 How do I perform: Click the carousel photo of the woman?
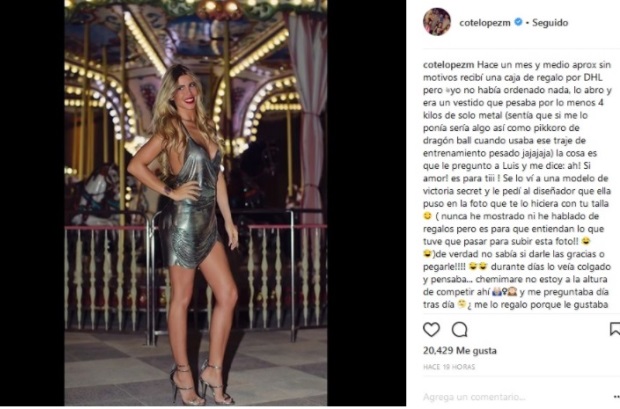point(196,203)
